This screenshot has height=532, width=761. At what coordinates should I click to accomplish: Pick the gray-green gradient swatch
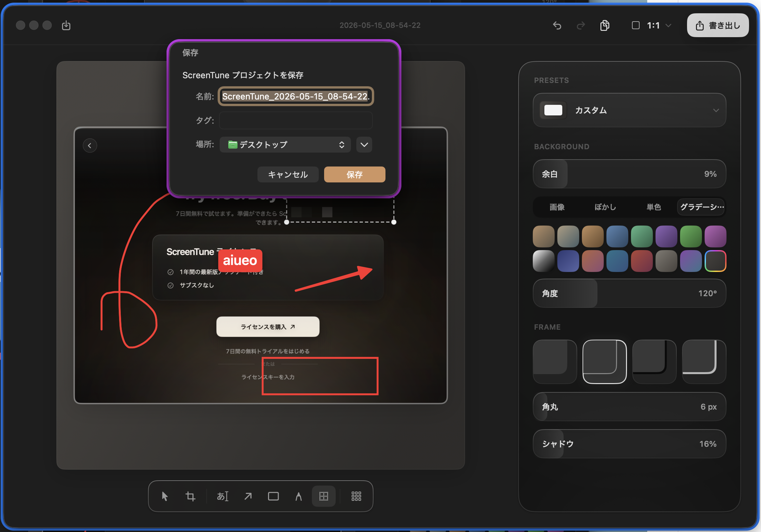click(x=568, y=236)
